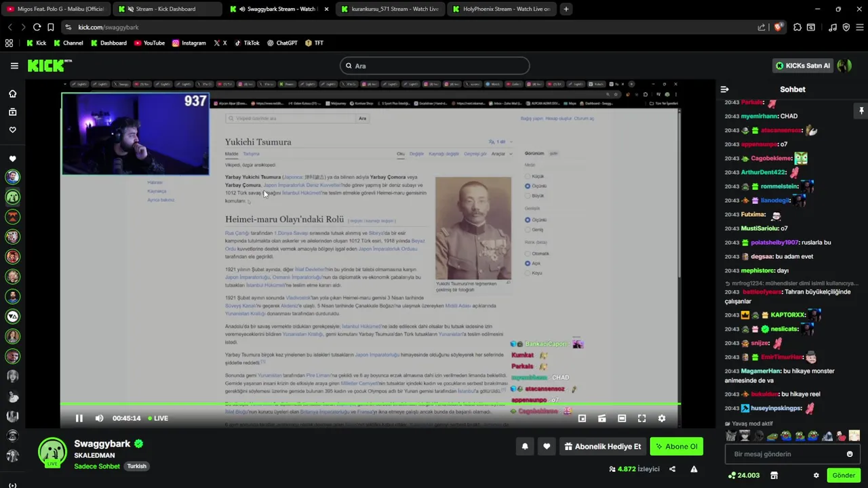
Task: Bookmark this page icon
Action: pos(51,27)
